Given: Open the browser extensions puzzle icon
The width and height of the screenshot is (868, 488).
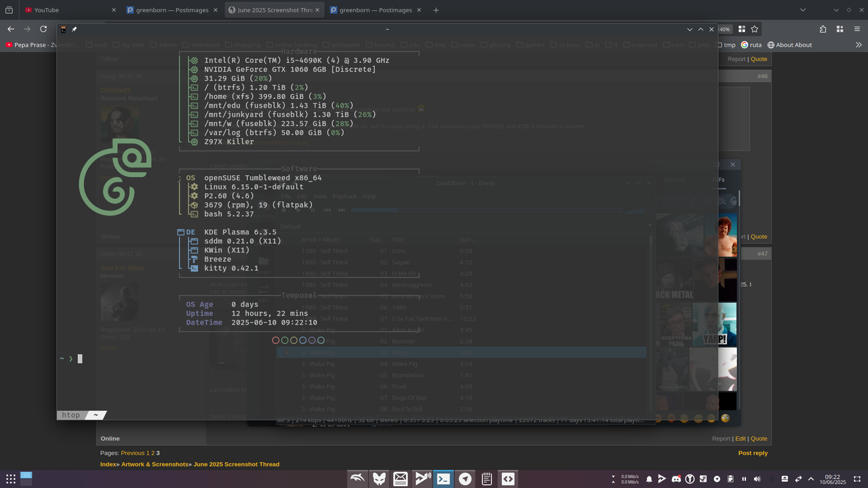Looking at the screenshot, I should coord(823,29).
